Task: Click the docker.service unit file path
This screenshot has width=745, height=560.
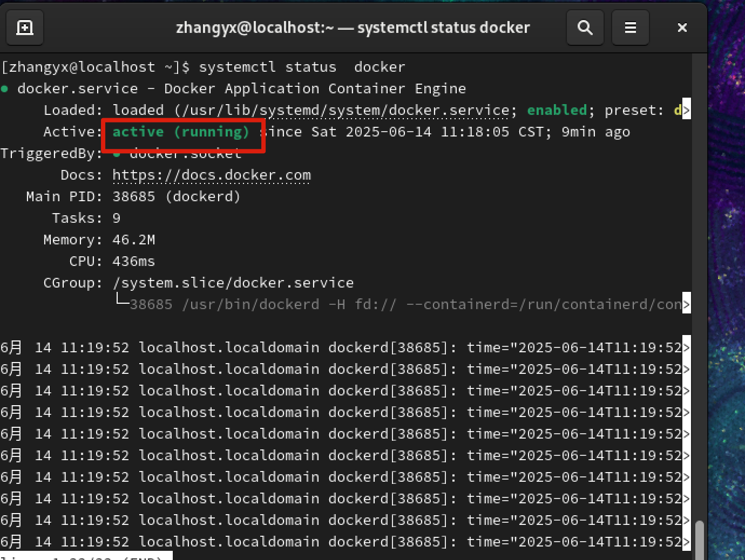Action: 346,111
